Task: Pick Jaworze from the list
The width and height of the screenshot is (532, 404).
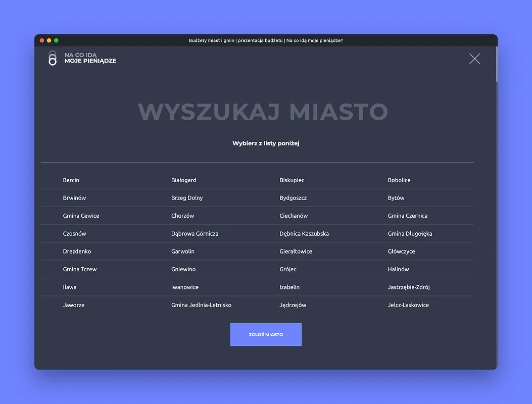Action: click(x=74, y=305)
